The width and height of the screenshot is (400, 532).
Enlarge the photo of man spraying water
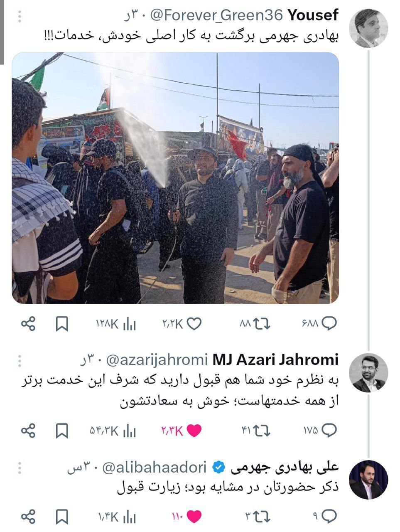pyautogui.click(x=175, y=178)
